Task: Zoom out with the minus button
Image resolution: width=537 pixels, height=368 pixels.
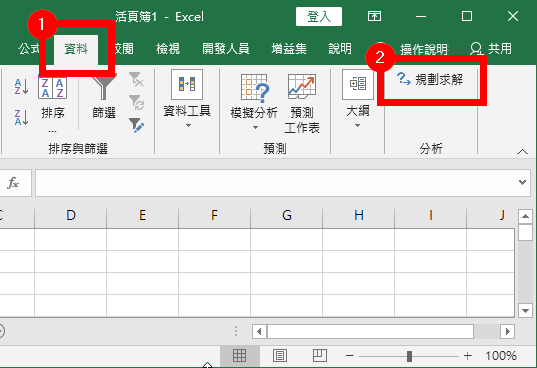Action: [350, 356]
